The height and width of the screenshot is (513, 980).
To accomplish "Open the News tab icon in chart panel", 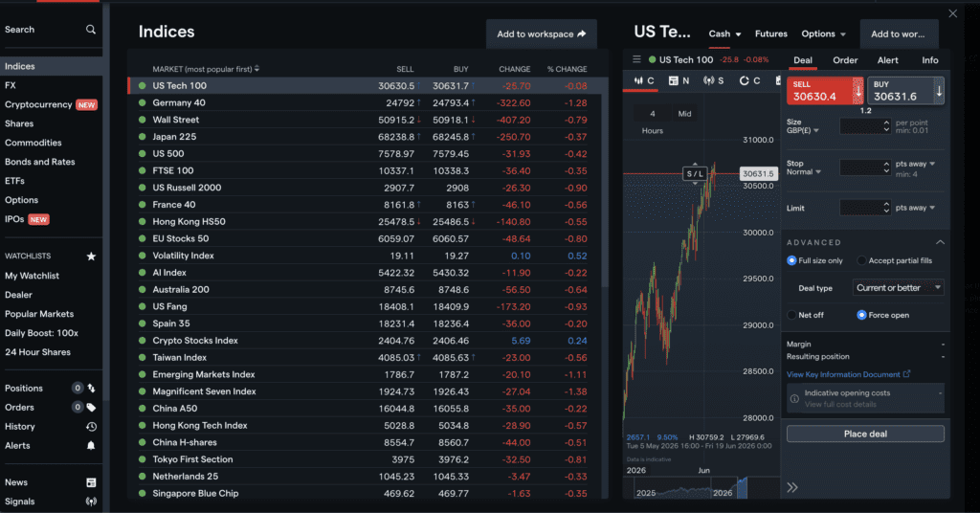I will pyautogui.click(x=673, y=80).
